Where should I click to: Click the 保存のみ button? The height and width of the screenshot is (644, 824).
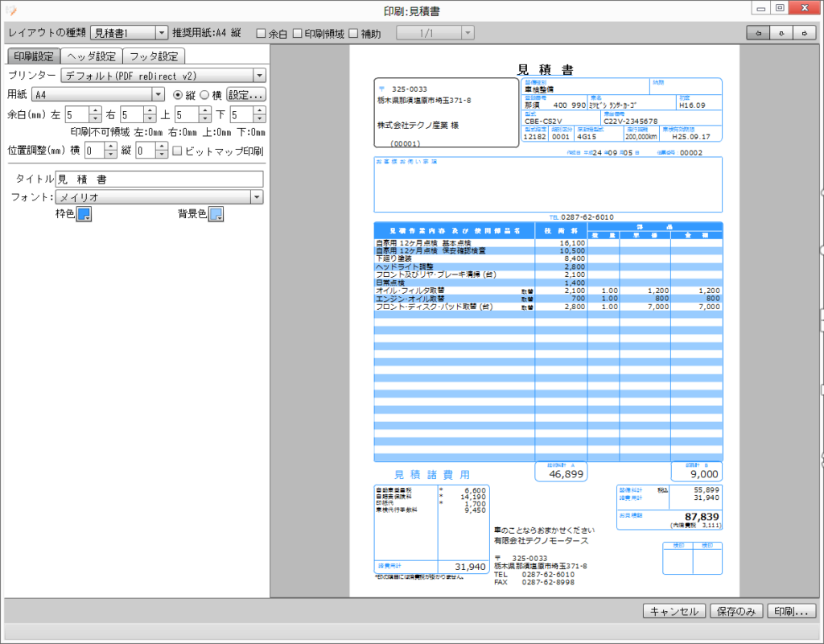point(735,611)
